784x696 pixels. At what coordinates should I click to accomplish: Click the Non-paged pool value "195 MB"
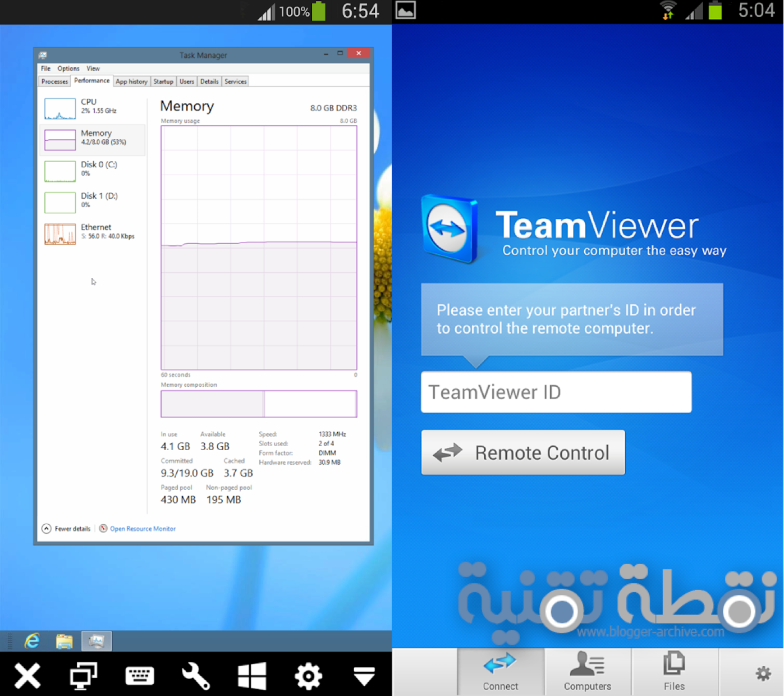pos(223,500)
